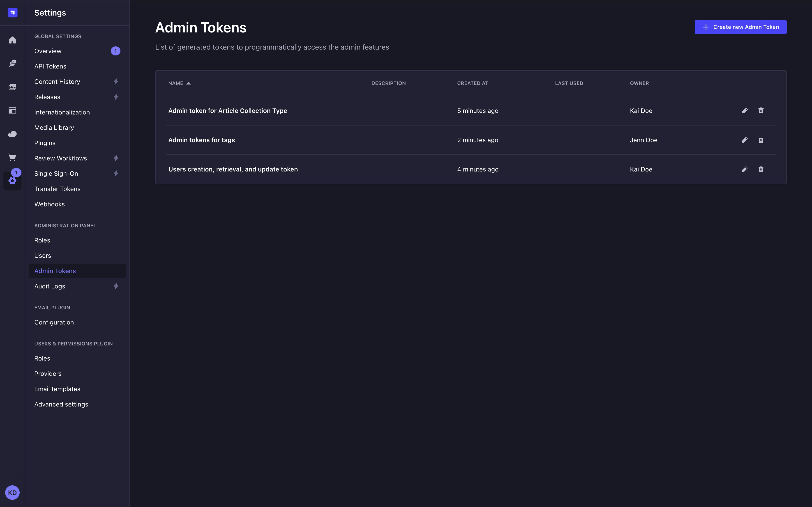Select the Settings gear icon with badge
Screen dimensions: 812x507
coord(12,181)
